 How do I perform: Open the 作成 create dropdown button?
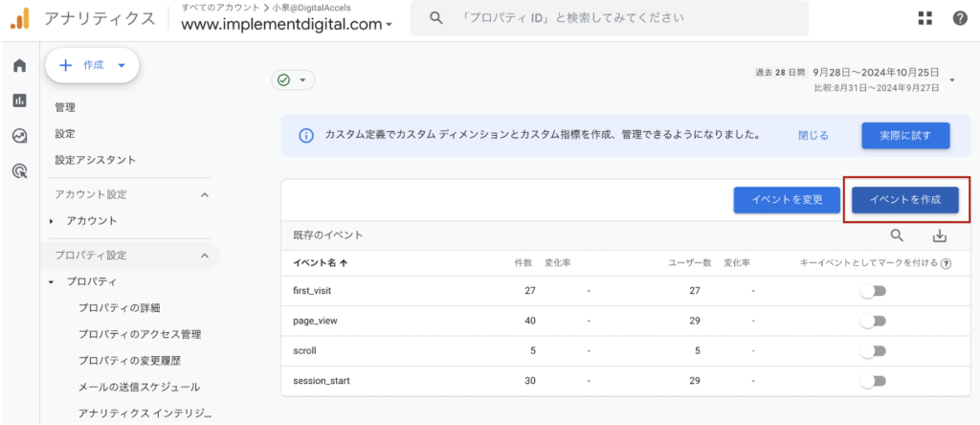[x=92, y=65]
